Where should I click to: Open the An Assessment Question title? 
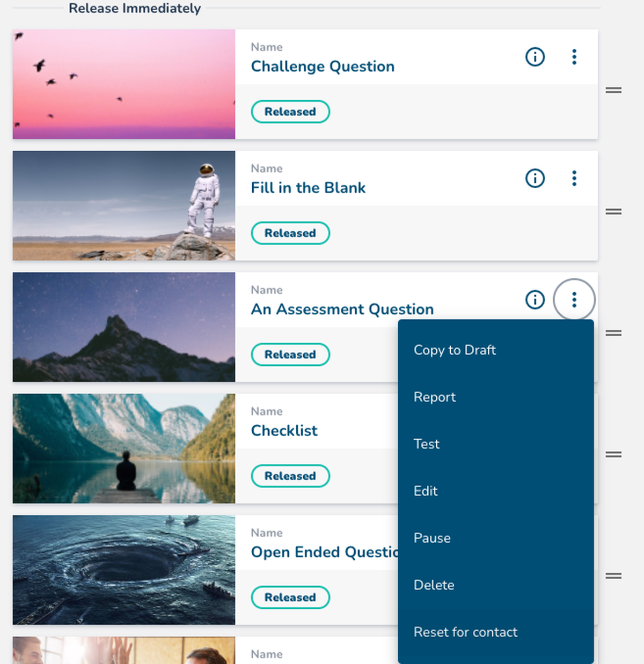coord(342,309)
